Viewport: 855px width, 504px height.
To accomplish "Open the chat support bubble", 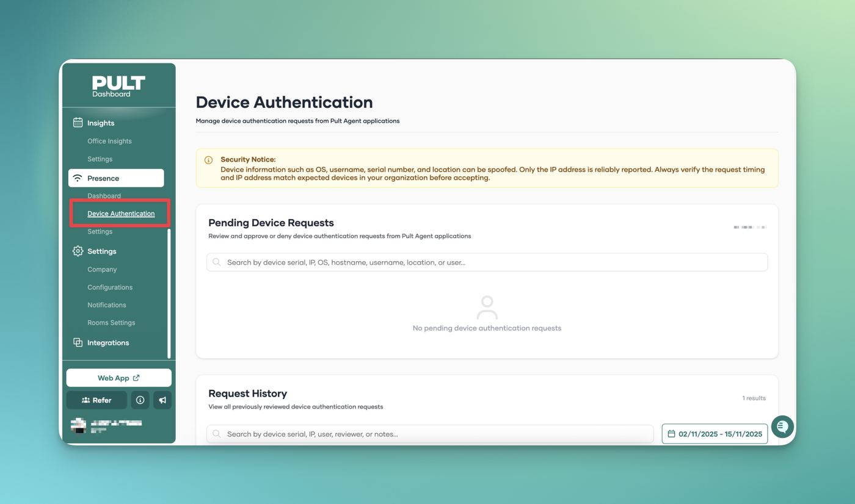I will (x=782, y=427).
